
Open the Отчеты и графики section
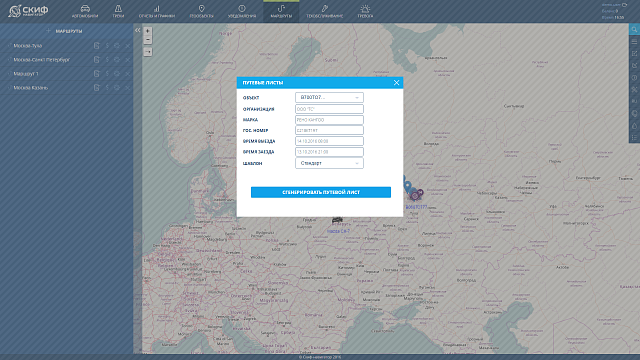pos(157,11)
